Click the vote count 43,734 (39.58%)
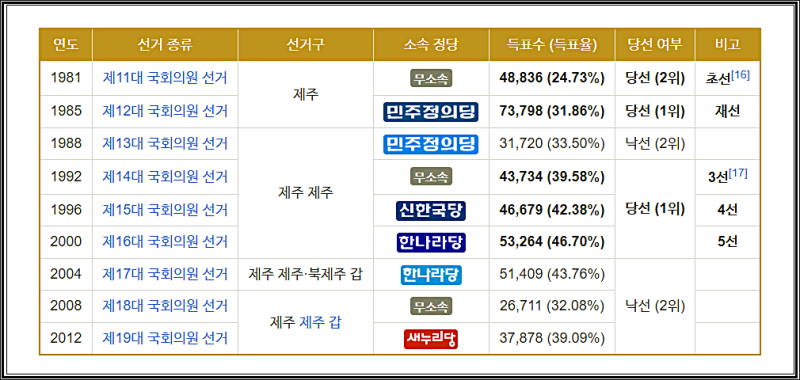 click(552, 176)
